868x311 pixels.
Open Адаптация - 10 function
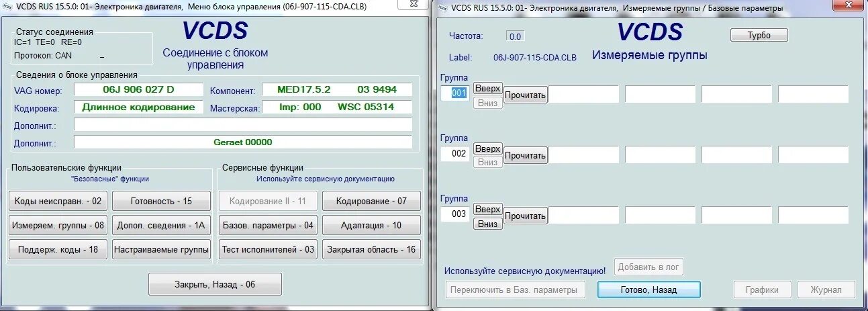point(371,225)
